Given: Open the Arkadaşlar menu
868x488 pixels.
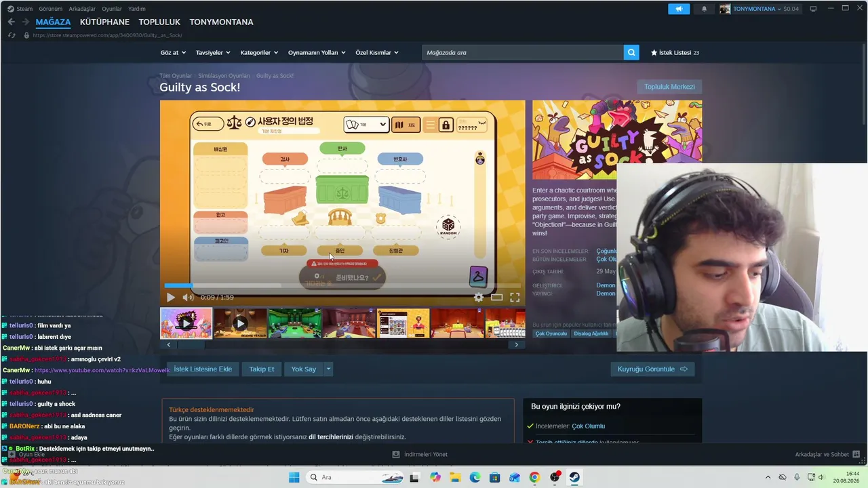Looking at the screenshot, I should click(x=82, y=9).
